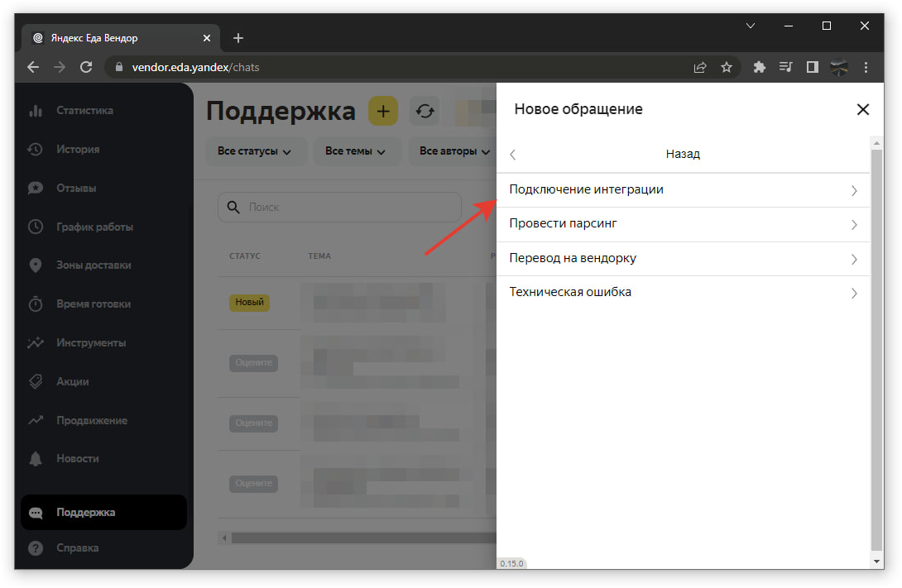Click the search magnifier icon

tap(233, 207)
